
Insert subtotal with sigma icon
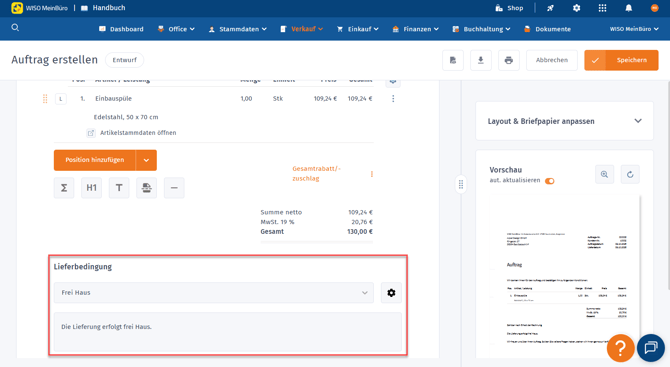(x=64, y=188)
